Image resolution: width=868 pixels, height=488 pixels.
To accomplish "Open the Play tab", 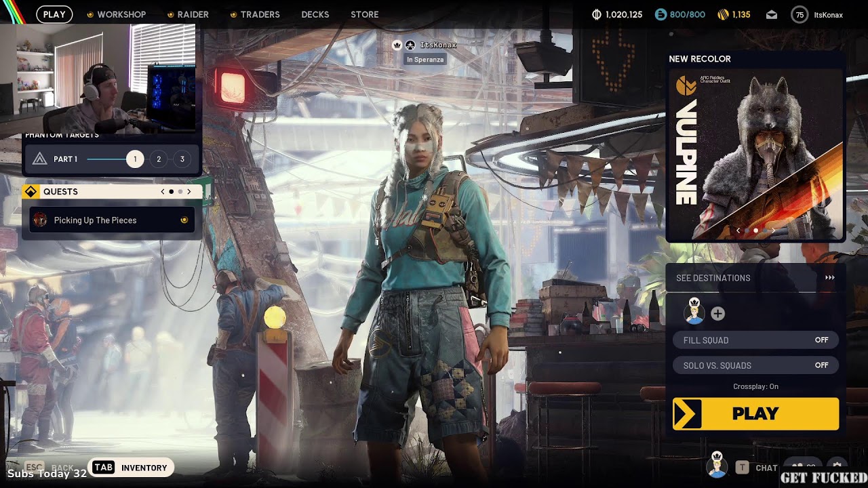I will [x=54, y=14].
